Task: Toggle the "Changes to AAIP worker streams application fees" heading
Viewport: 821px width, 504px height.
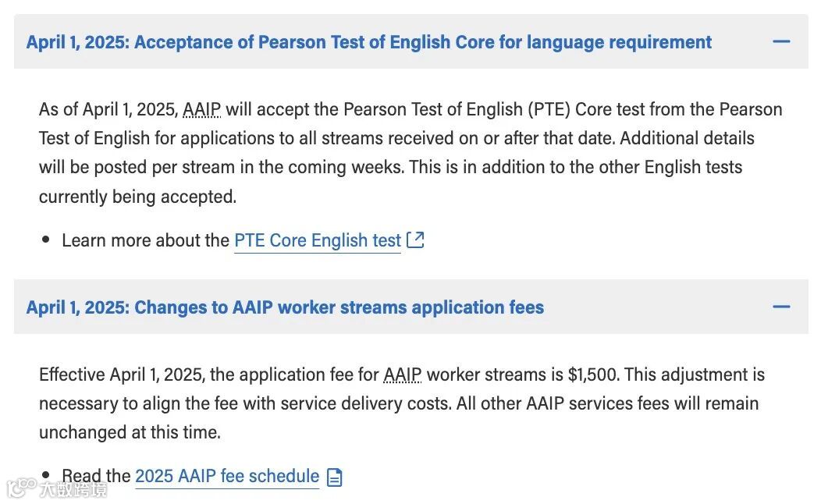Action: pos(285,307)
